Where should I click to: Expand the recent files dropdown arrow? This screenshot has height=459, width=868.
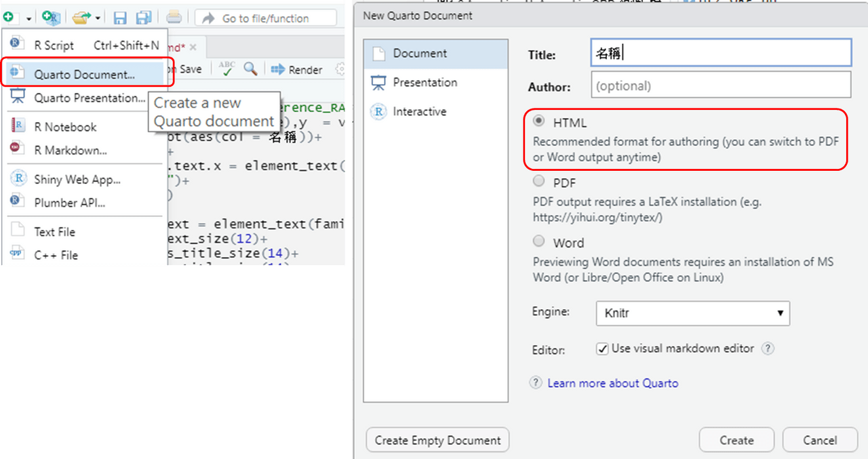click(98, 18)
